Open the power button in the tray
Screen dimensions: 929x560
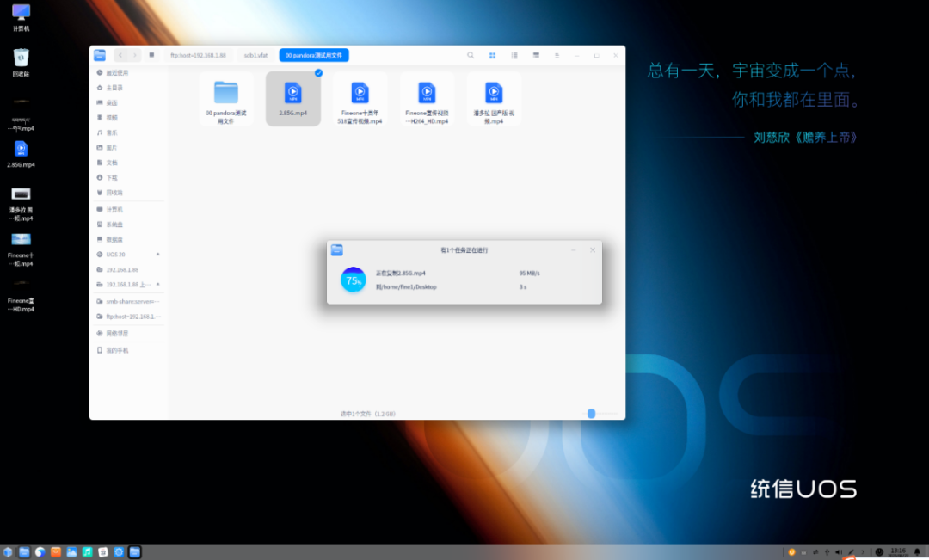click(879, 551)
